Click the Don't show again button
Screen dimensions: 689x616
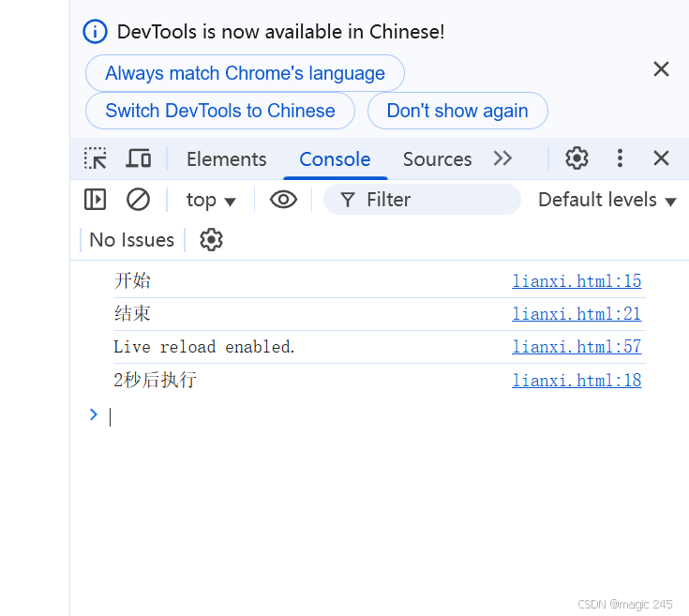pyautogui.click(x=457, y=111)
